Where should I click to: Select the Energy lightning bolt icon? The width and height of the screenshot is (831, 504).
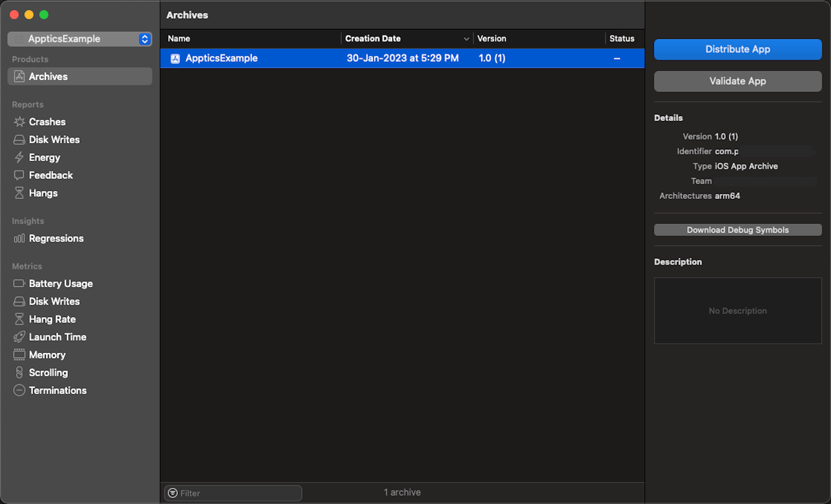pyautogui.click(x=19, y=157)
